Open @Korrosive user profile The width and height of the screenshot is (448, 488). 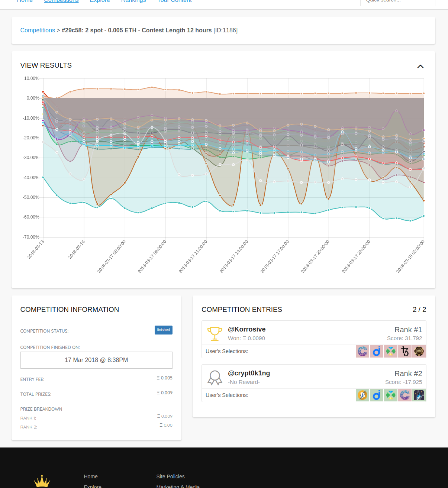[246, 329]
